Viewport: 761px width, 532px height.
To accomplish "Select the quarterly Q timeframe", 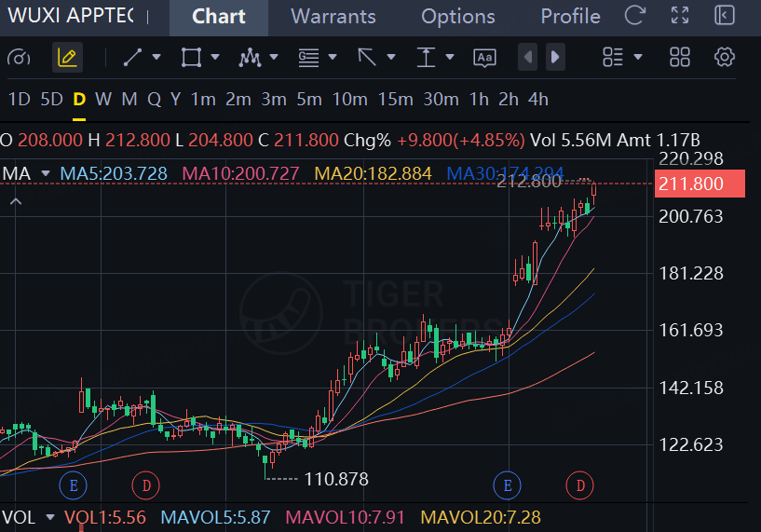I will click(x=154, y=100).
